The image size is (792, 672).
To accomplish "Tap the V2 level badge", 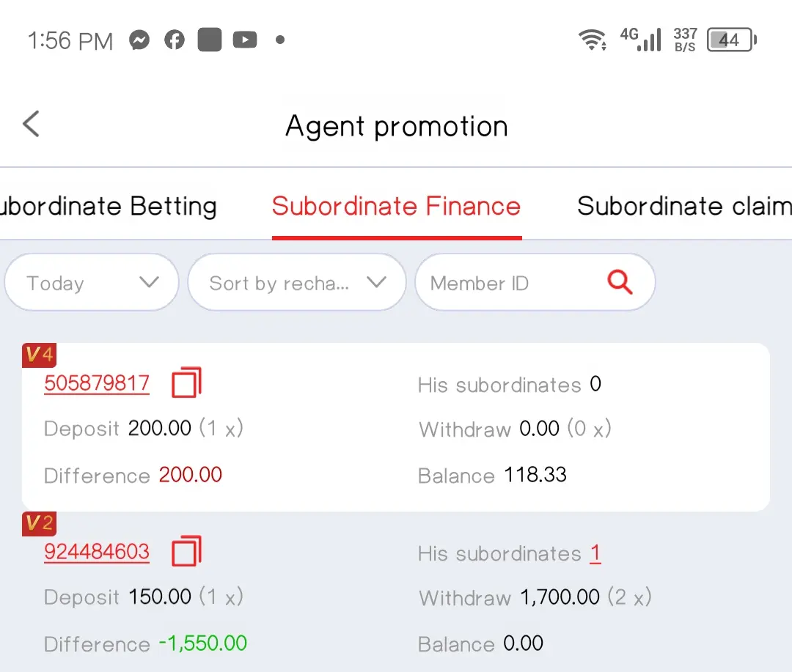I will pos(40,523).
